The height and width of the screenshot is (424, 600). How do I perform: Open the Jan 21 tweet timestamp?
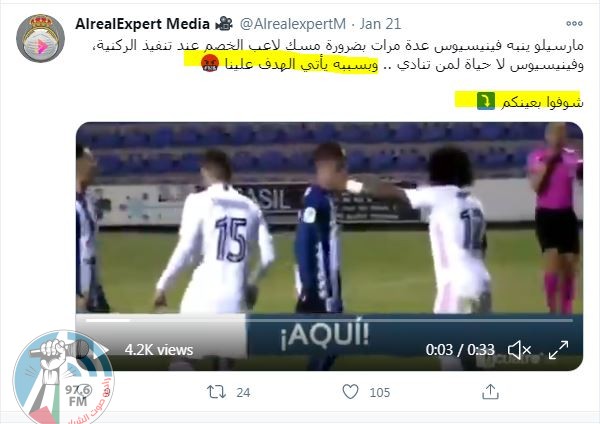pyautogui.click(x=380, y=24)
